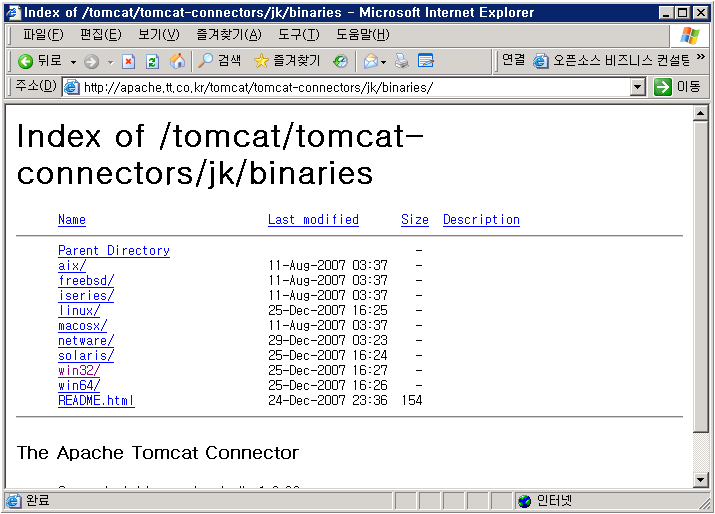
Task: Click scrollbar down arrow
Action: pyautogui.click(x=700, y=479)
